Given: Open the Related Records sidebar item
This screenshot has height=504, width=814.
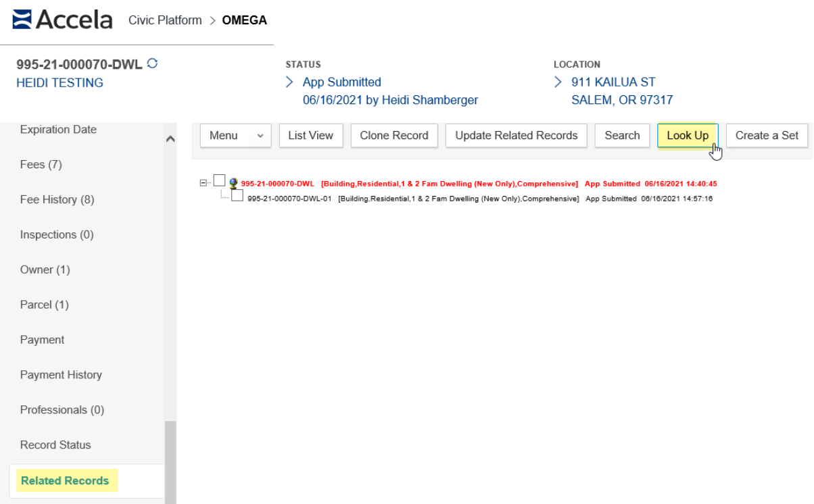Looking at the screenshot, I should click(65, 480).
